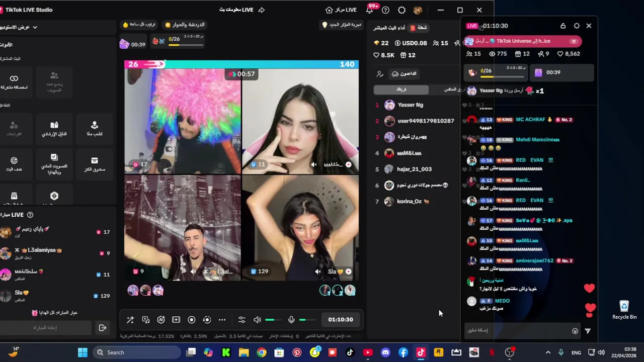Open the voting checkbox tool tile
Screen dimensions: 644x362
point(54,164)
